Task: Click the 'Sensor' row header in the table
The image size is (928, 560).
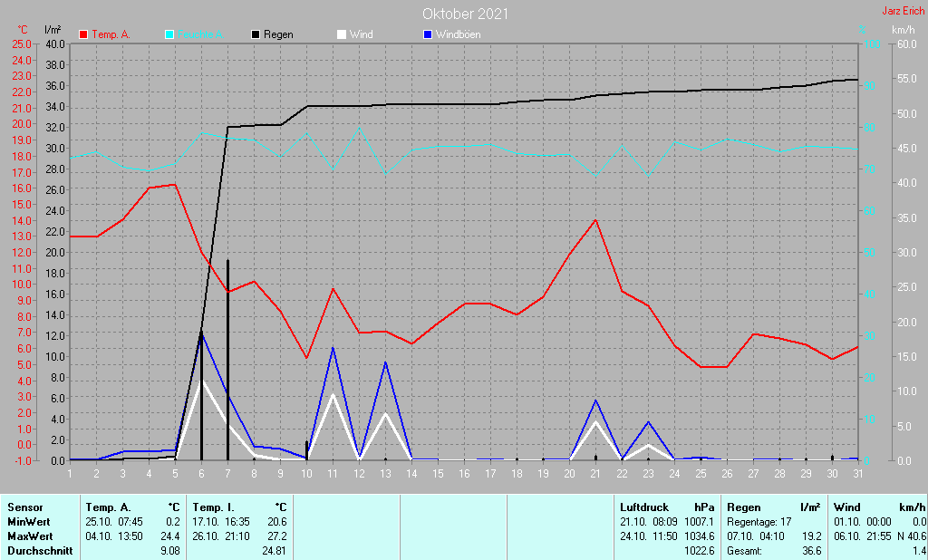Action: coord(24,507)
